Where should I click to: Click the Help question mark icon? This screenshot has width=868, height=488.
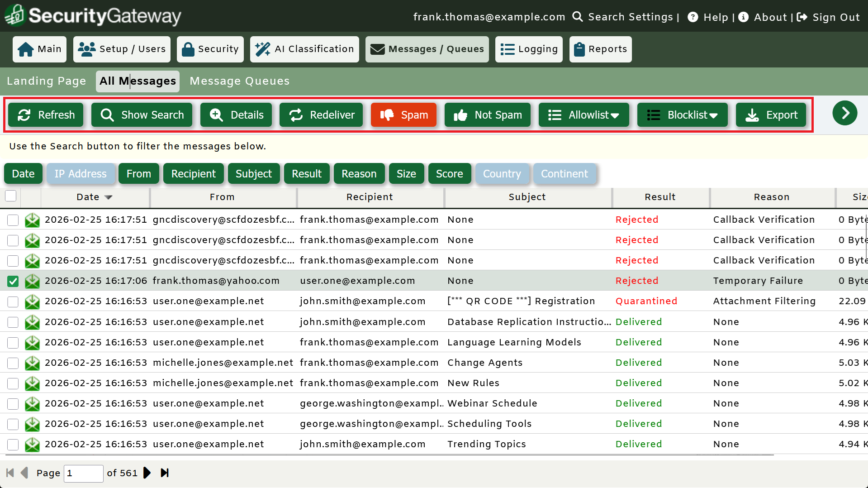(x=693, y=17)
